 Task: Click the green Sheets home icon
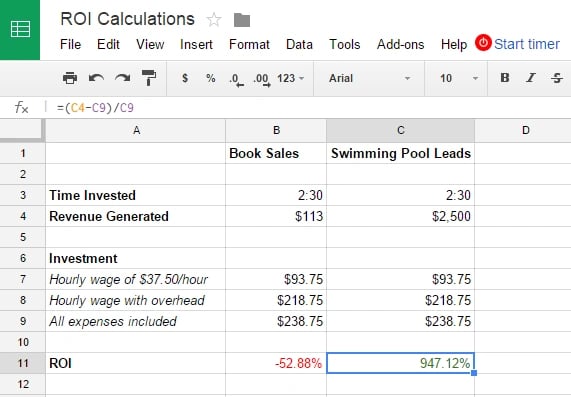tap(20, 30)
